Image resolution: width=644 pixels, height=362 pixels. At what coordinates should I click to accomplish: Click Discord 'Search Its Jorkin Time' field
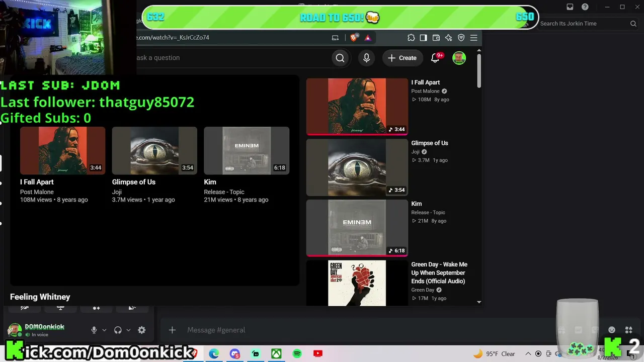click(x=588, y=24)
